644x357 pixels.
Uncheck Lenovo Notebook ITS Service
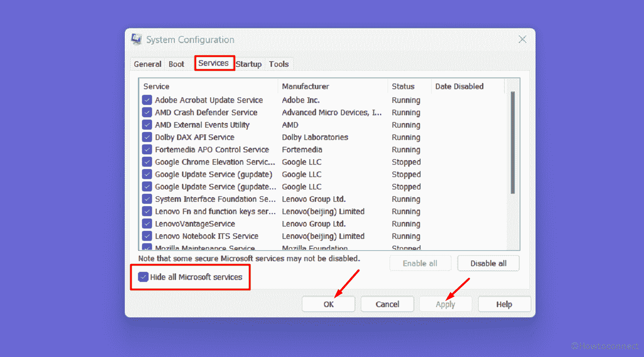tap(147, 236)
